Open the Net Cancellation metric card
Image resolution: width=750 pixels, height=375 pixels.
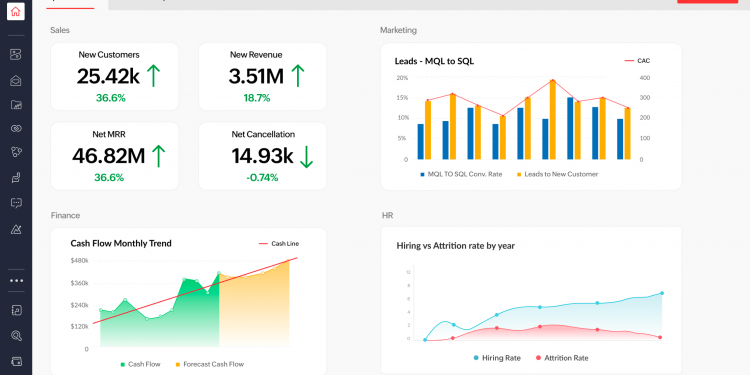[x=263, y=156]
